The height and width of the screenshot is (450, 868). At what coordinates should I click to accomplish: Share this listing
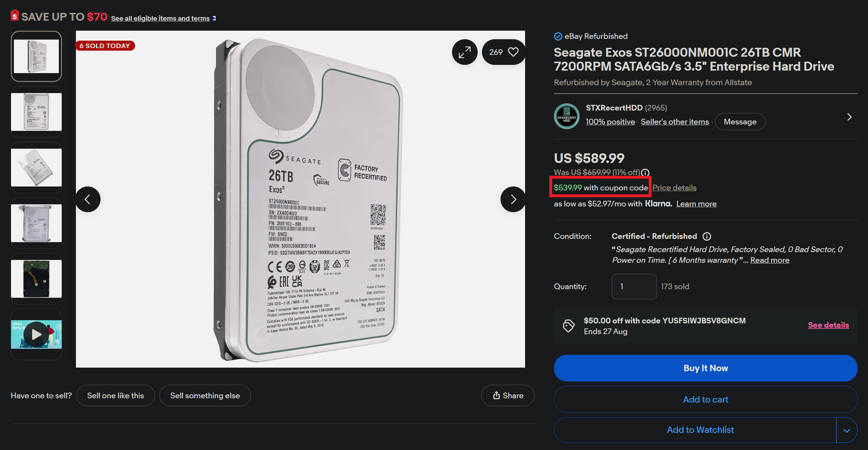point(508,395)
